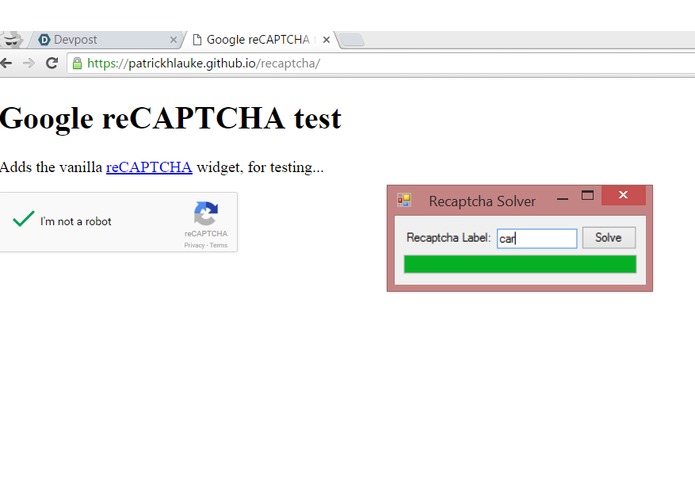Close the Google reCAPTCHA tab
This screenshot has width=695, height=494.
[x=326, y=40]
